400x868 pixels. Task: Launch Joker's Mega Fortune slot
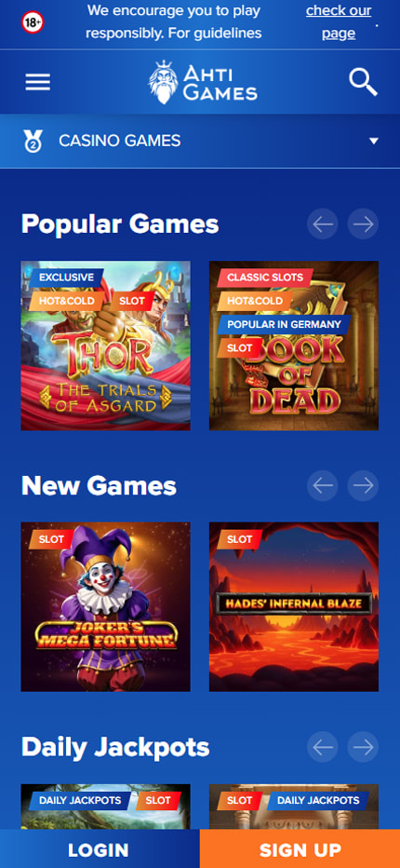pyautogui.click(x=106, y=606)
